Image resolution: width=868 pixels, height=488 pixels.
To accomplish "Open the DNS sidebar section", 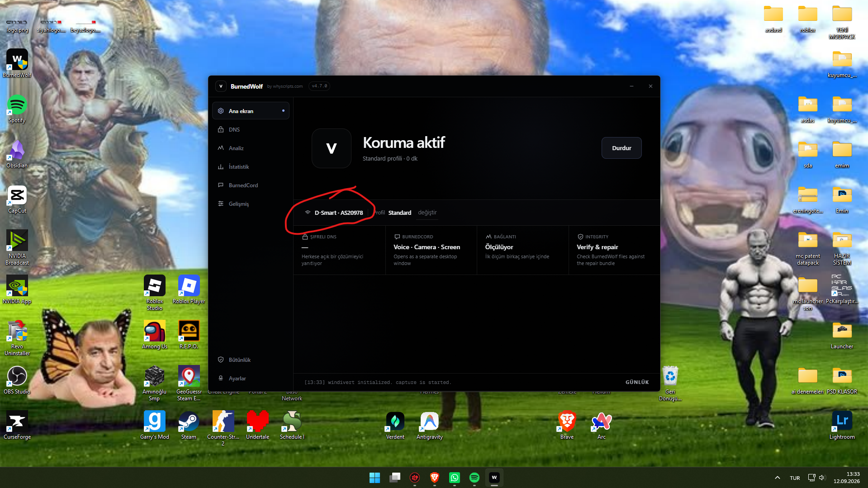I will pyautogui.click(x=251, y=129).
